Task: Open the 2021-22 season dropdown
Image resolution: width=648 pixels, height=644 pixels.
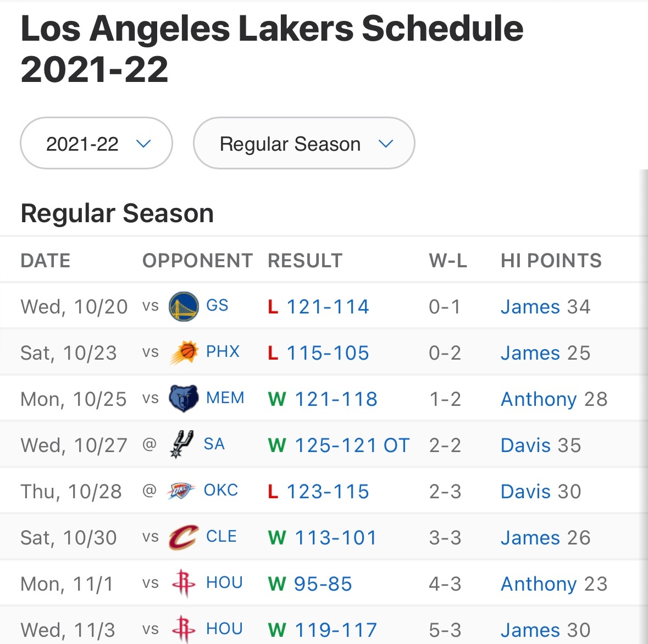Action: (97, 144)
